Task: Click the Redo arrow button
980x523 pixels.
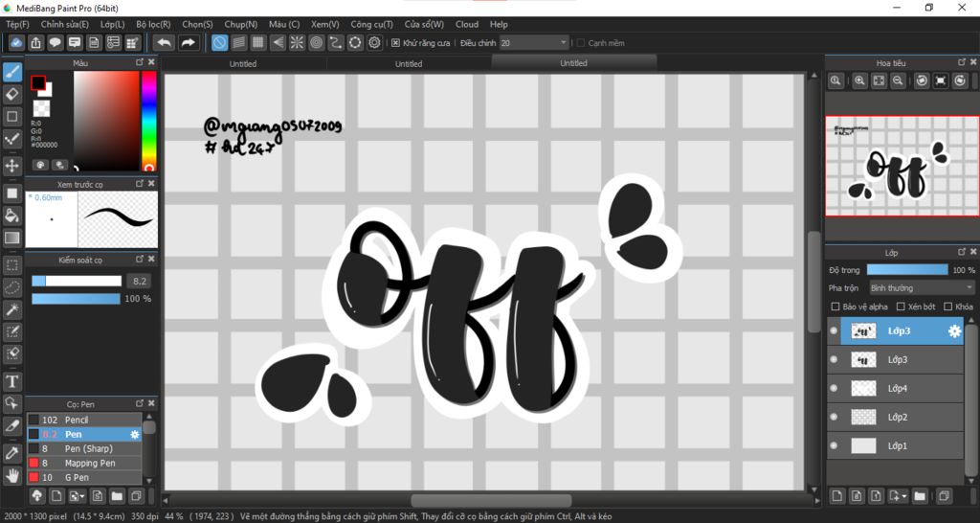Action: point(187,42)
